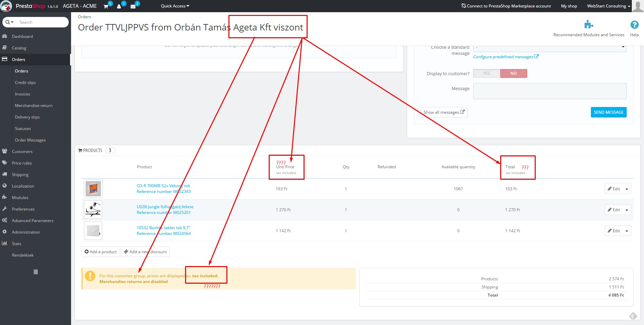
Task: Open Orders submenu item in sidebar
Action: coord(21,71)
